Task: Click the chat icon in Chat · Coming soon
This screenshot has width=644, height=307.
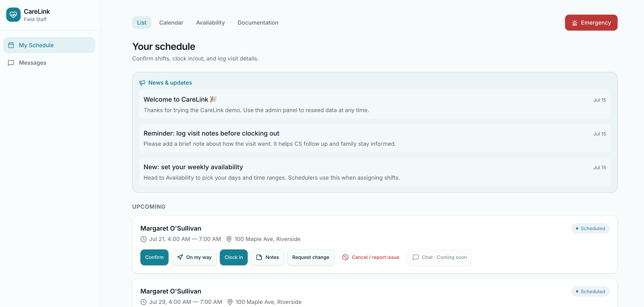Action: tap(416, 257)
